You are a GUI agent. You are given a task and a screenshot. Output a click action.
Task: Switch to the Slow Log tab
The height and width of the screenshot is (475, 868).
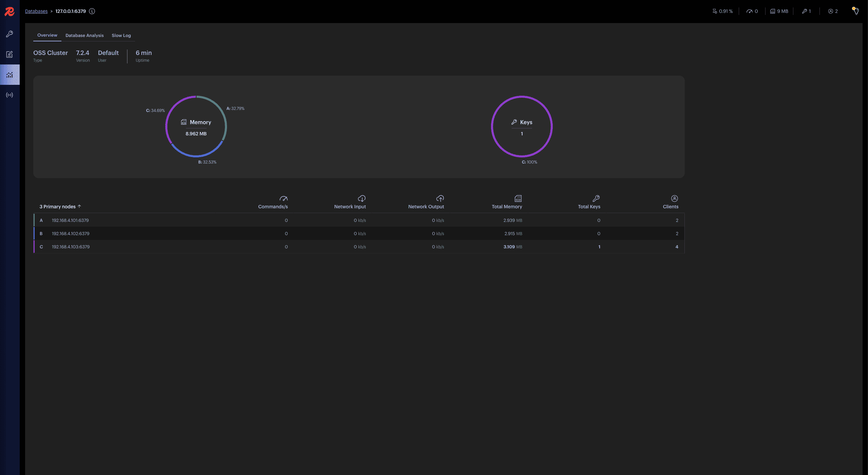[x=121, y=35]
